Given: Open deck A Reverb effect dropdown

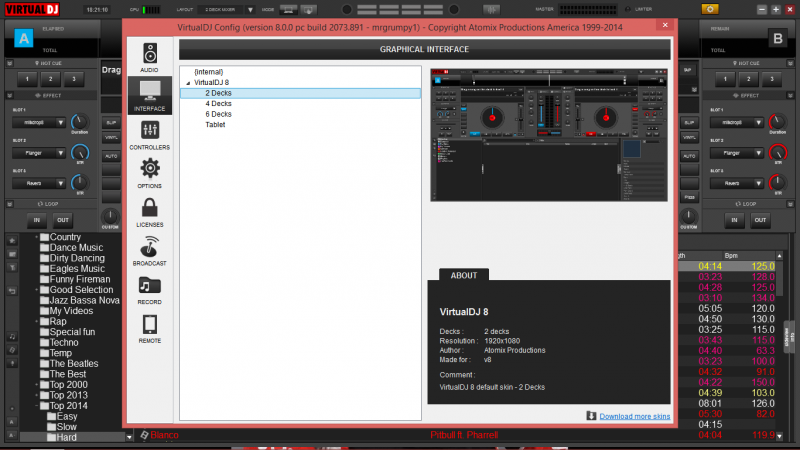Looking at the screenshot, I should pyautogui.click(x=60, y=183).
